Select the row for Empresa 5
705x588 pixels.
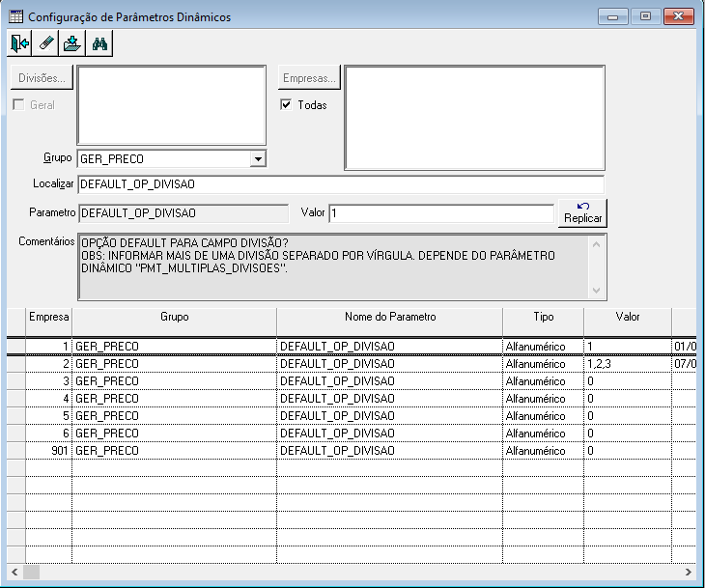352,416
